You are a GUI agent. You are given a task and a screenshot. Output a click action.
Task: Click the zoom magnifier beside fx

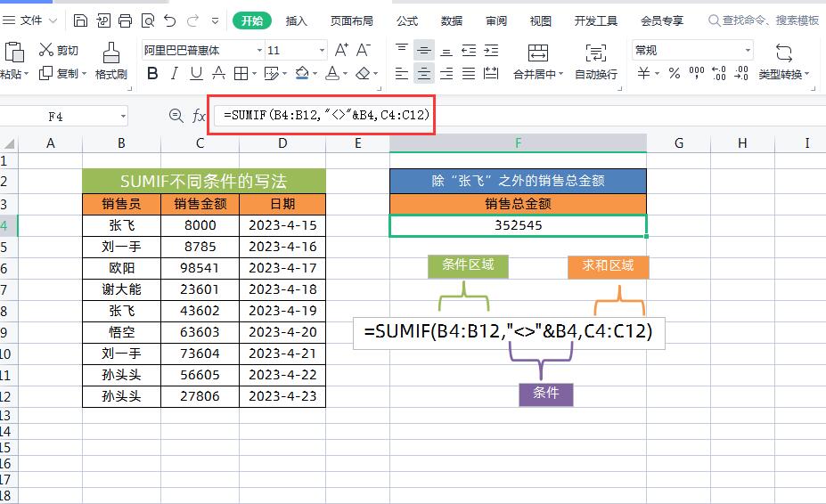tap(176, 116)
